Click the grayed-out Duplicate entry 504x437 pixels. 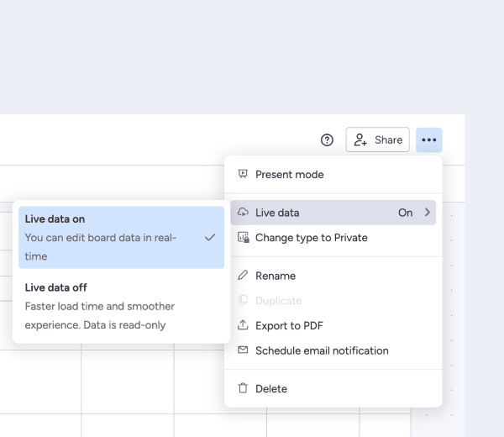[278, 301]
